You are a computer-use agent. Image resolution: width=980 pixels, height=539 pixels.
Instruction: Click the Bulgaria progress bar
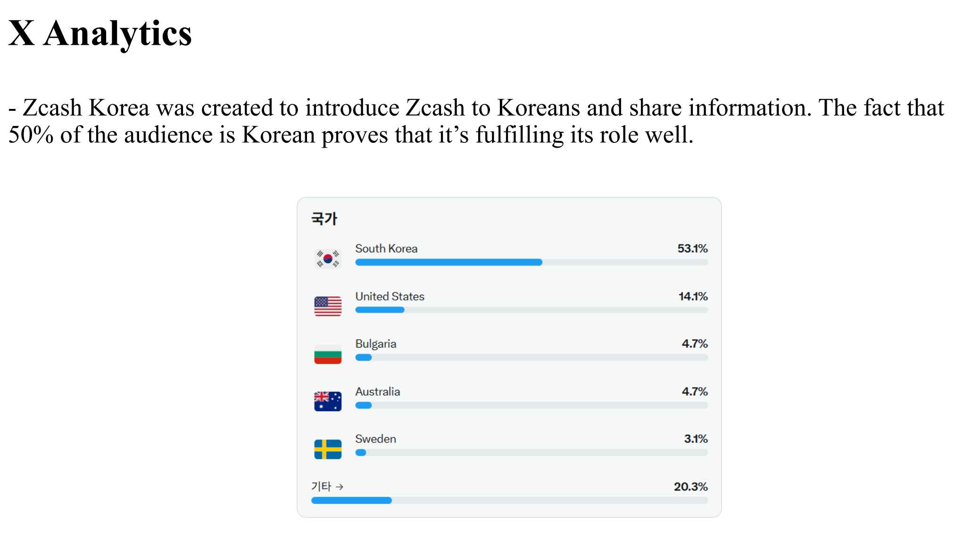pyautogui.click(x=532, y=357)
